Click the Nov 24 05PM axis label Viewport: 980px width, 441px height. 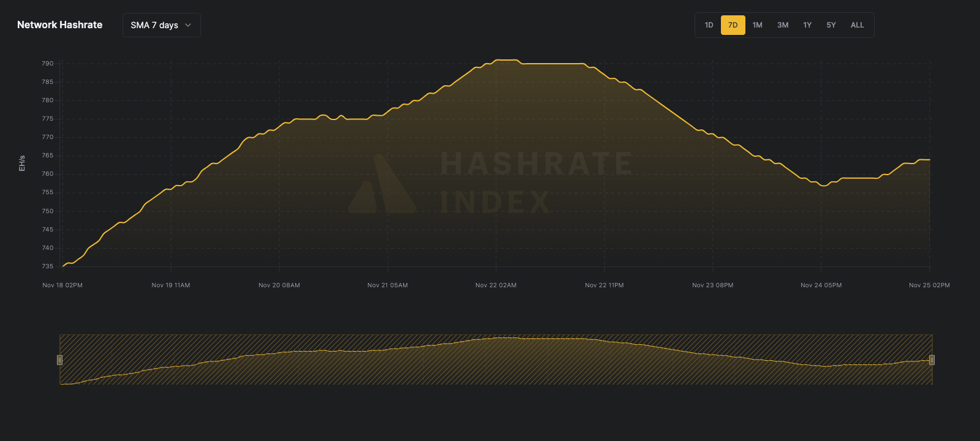[x=821, y=285]
